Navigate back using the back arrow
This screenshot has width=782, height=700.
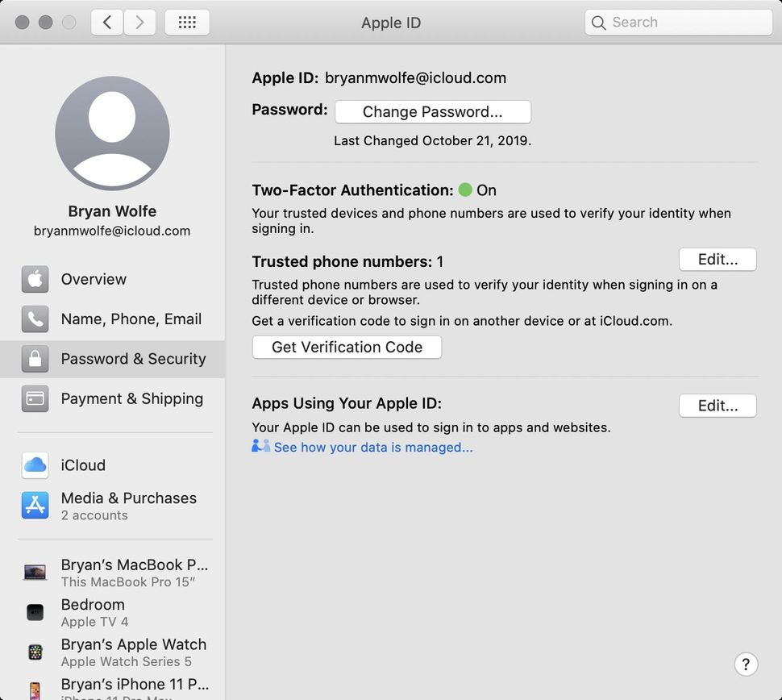(107, 22)
